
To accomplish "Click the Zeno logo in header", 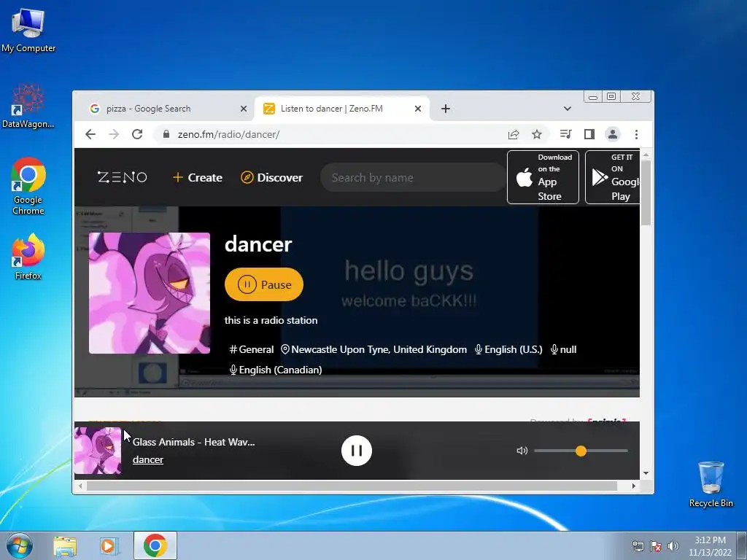I will [122, 177].
